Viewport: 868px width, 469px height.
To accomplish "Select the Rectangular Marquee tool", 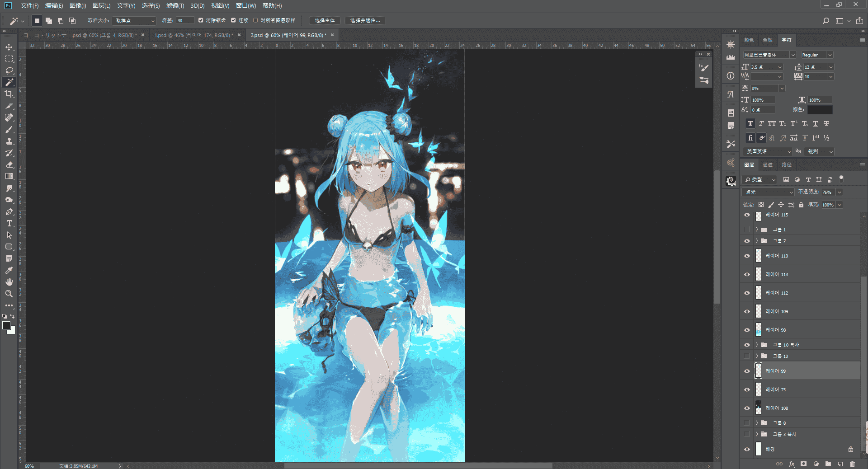I will click(x=9, y=59).
